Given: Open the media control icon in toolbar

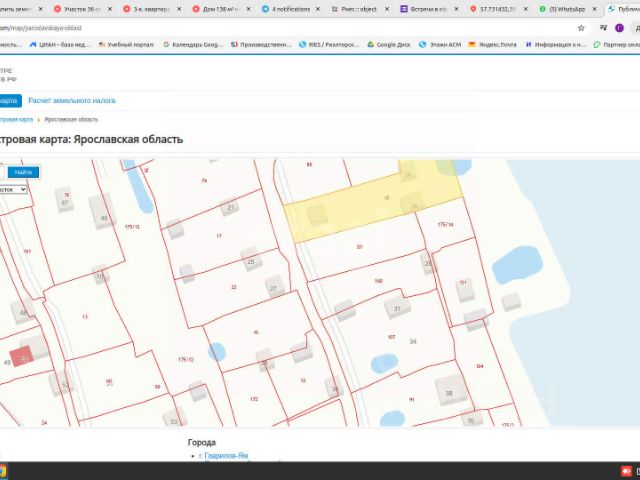Looking at the screenshot, I should click(x=603, y=28).
